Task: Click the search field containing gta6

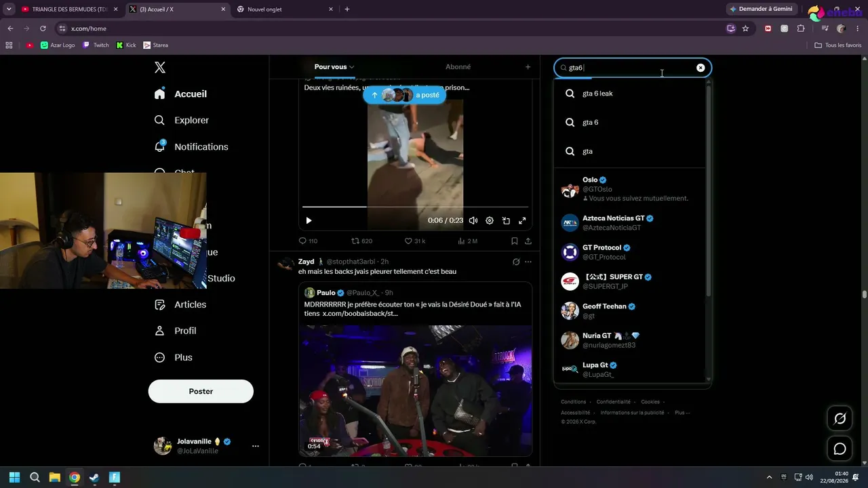Action: 633,68
